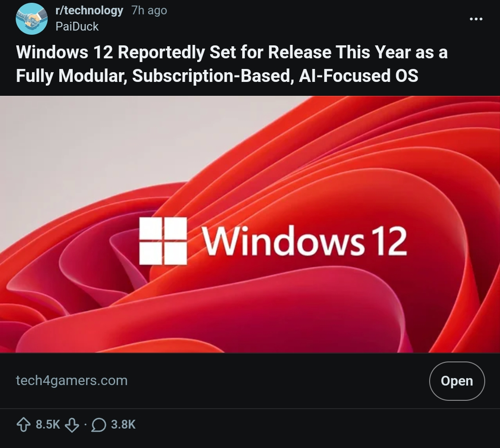Screen dimensions: 500x448
Task: Click the 8.5K vote count
Action: coord(48,425)
